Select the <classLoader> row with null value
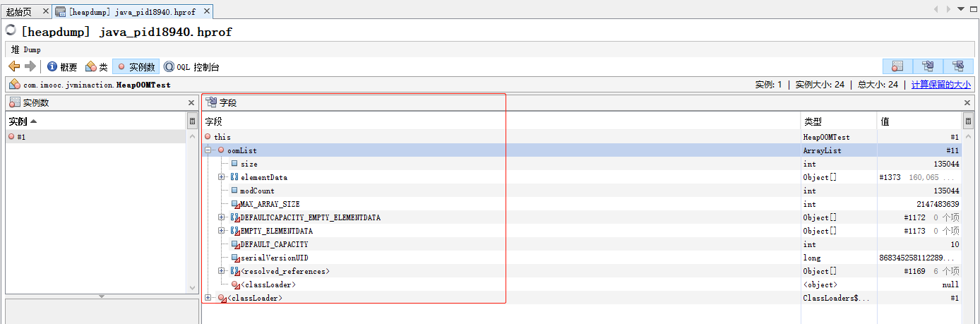 pyautogui.click(x=582, y=284)
